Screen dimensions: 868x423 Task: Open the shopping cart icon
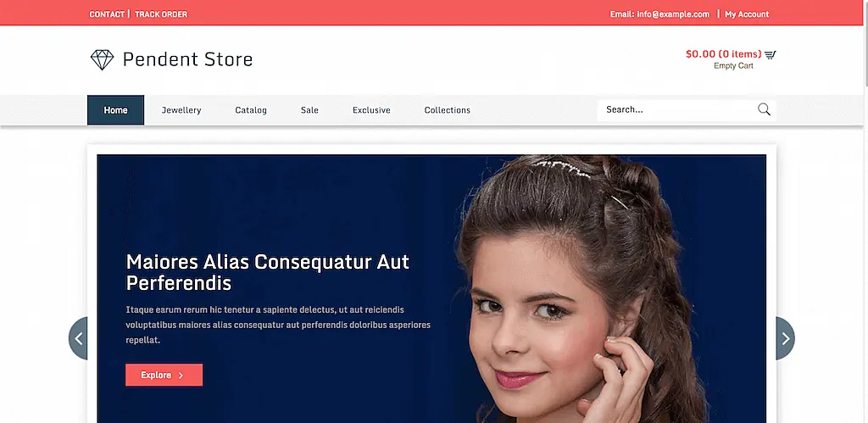coord(770,54)
